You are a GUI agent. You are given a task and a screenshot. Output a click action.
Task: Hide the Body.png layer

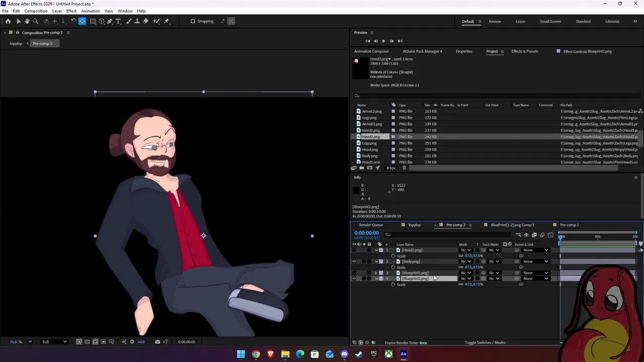pyautogui.click(x=354, y=261)
